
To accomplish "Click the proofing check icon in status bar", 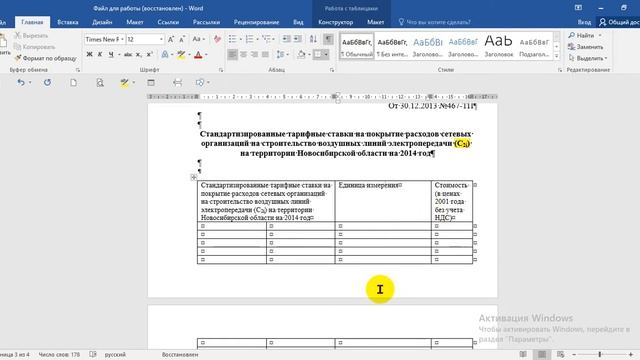I will coord(93,354).
